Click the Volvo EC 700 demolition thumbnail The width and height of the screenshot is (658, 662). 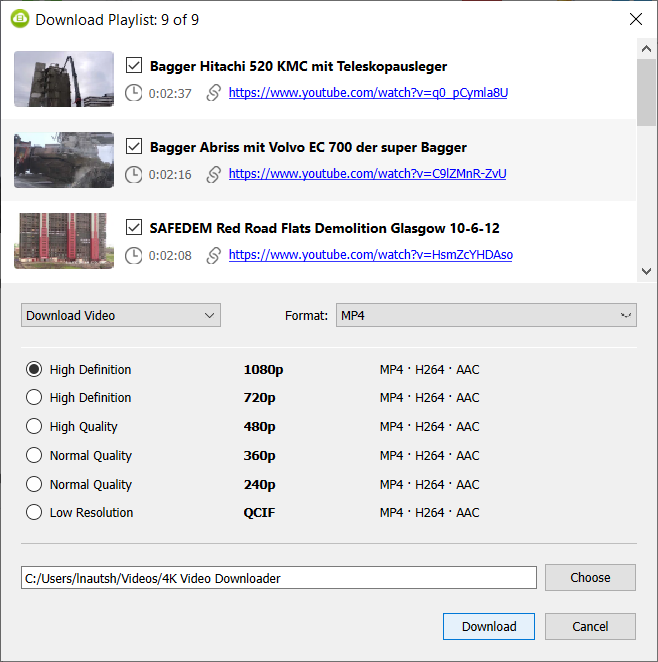pos(64,160)
